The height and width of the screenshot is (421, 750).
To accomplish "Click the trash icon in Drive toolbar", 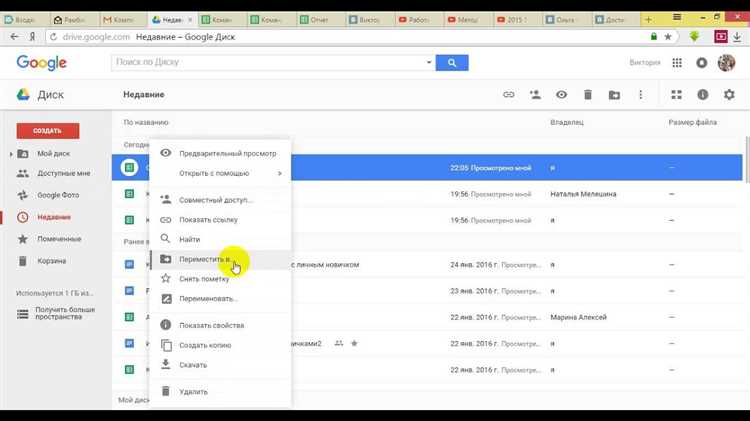I will pyautogui.click(x=588, y=95).
